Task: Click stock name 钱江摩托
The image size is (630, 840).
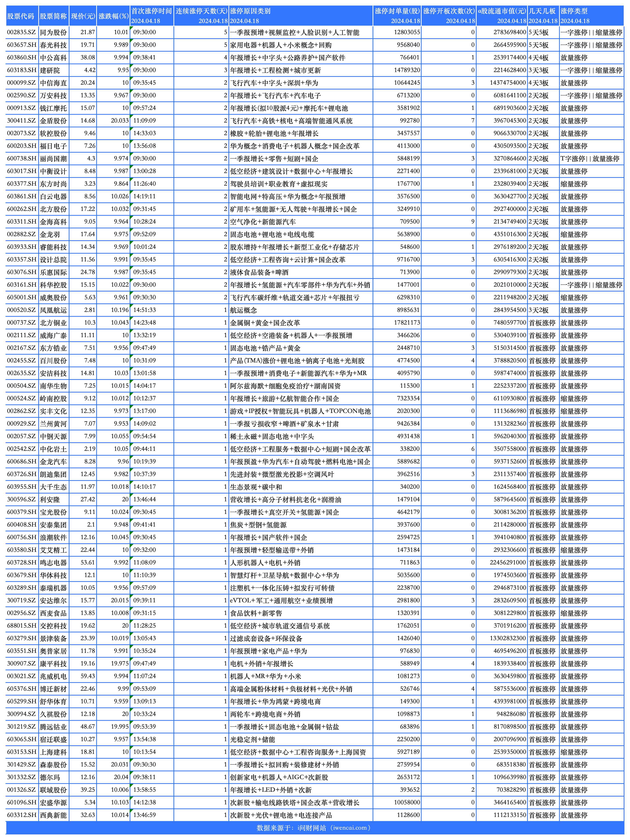Action: pos(53,108)
